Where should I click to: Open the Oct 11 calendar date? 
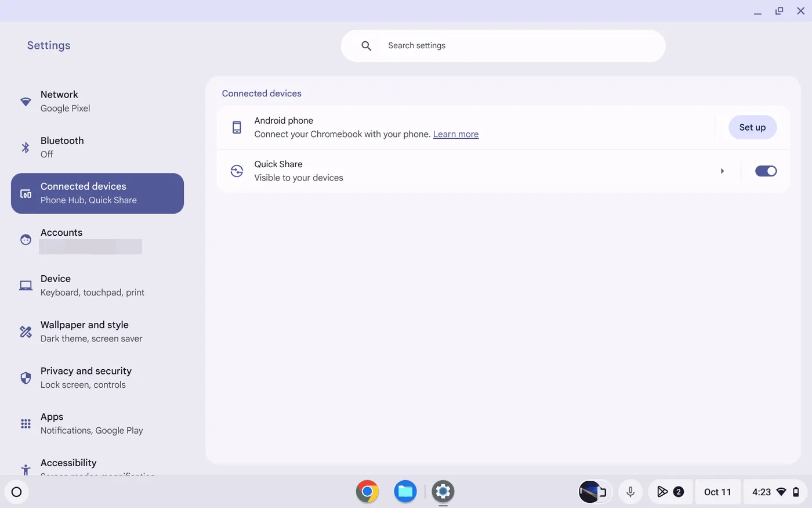tap(717, 492)
